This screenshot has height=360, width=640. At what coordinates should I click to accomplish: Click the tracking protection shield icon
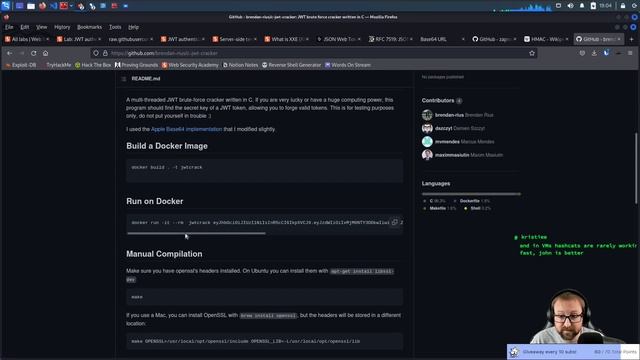pyautogui.click(x=96, y=53)
